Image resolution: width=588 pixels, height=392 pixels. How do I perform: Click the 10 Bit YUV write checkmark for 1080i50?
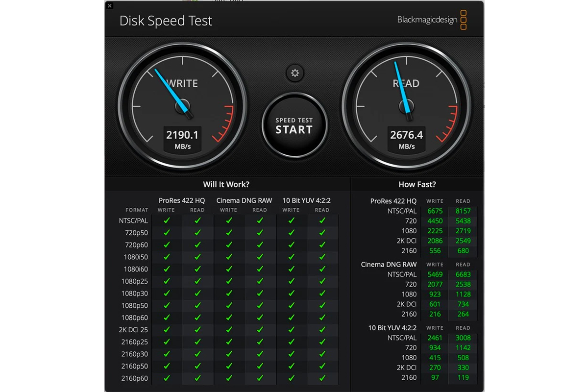pos(291,257)
